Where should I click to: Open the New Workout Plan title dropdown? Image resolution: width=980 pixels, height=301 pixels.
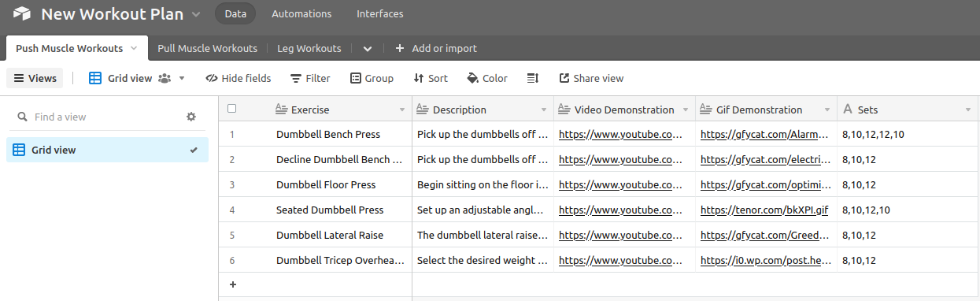[196, 14]
